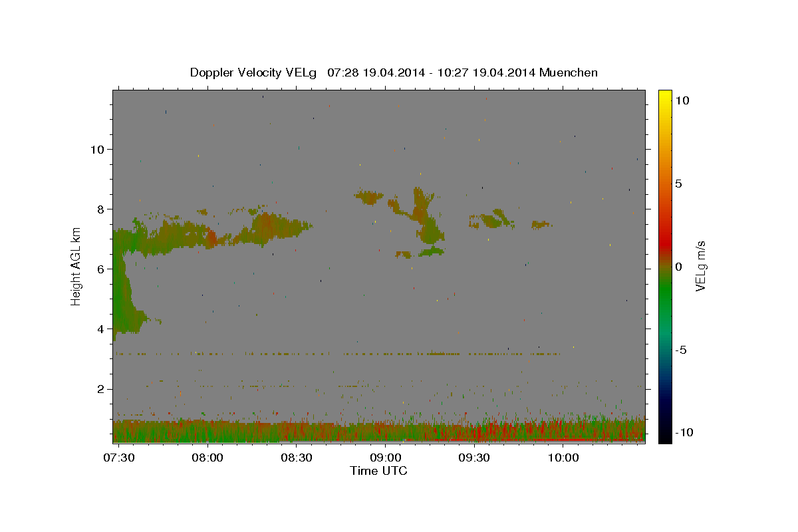The height and width of the screenshot is (532, 798).
Task: Click the colorbar tick label 0
Action: [678, 267]
